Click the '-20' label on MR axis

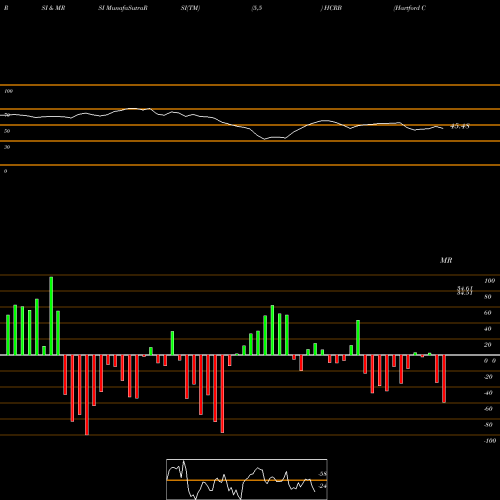pos(488,377)
